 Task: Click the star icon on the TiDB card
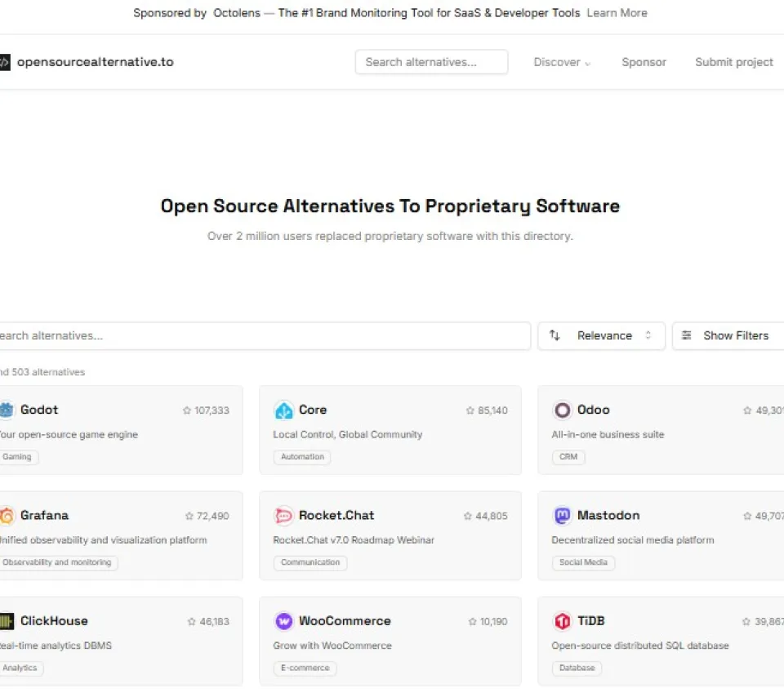(x=746, y=622)
